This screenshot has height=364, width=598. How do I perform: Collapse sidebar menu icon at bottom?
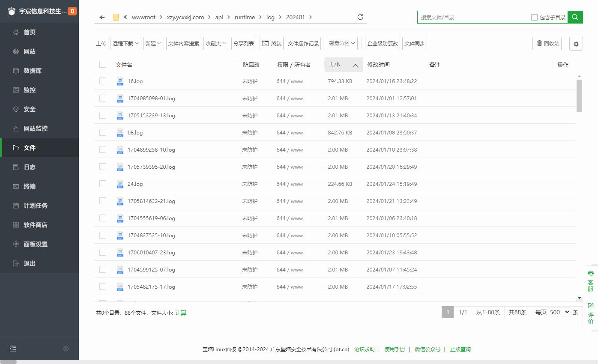13,349
